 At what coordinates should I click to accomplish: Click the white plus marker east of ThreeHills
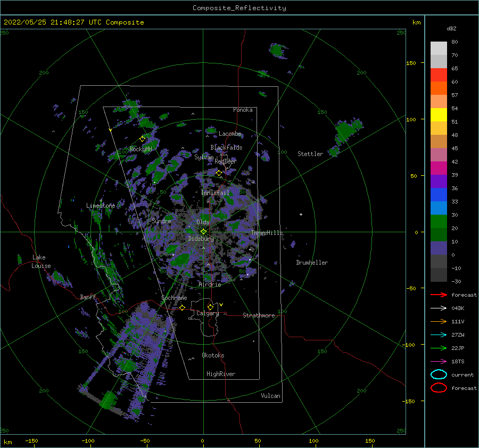click(x=301, y=214)
